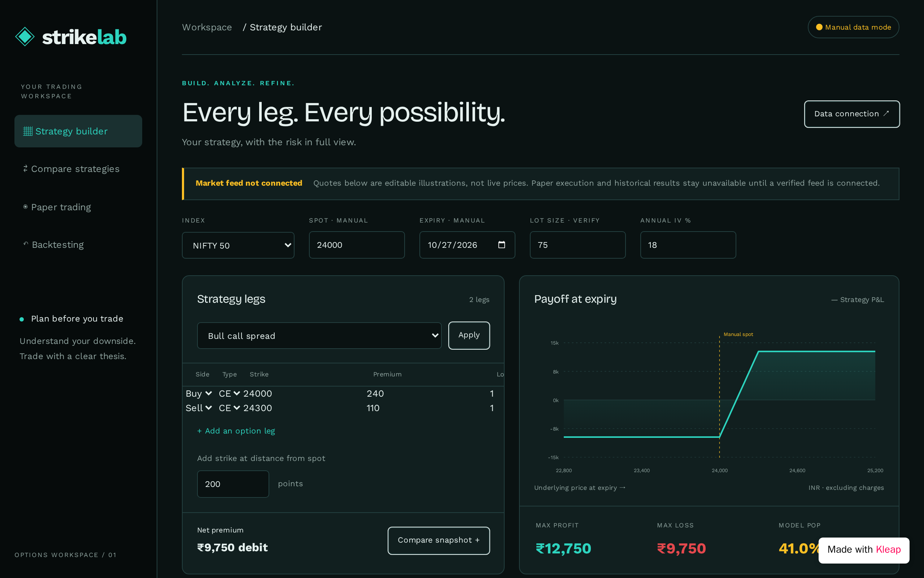Click the Paper trading target icon
This screenshot has height=578, width=924.
[x=25, y=207]
